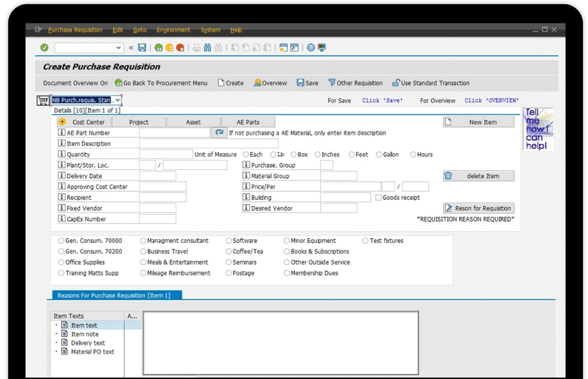Select the Cost Center radio button
Screen dimensions: 588x379
pyautogui.click(x=62, y=122)
